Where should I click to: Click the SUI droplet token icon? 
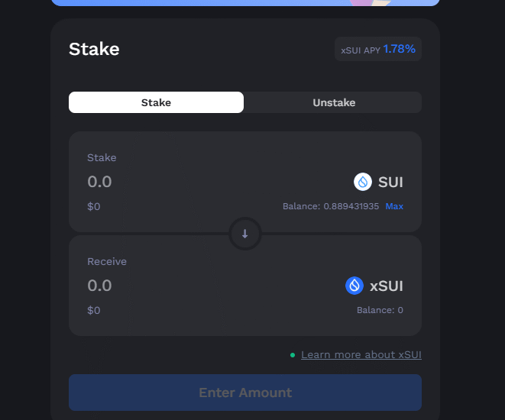coord(362,182)
